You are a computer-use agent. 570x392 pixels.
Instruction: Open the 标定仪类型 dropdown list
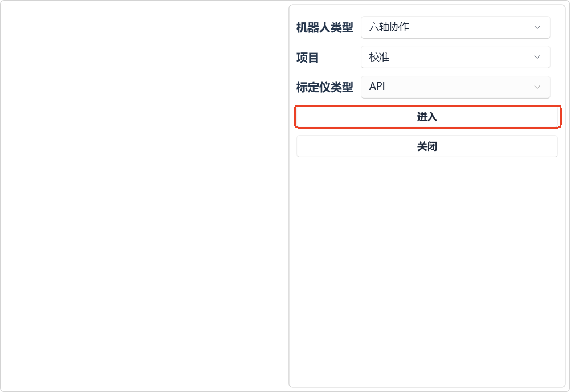(x=455, y=87)
